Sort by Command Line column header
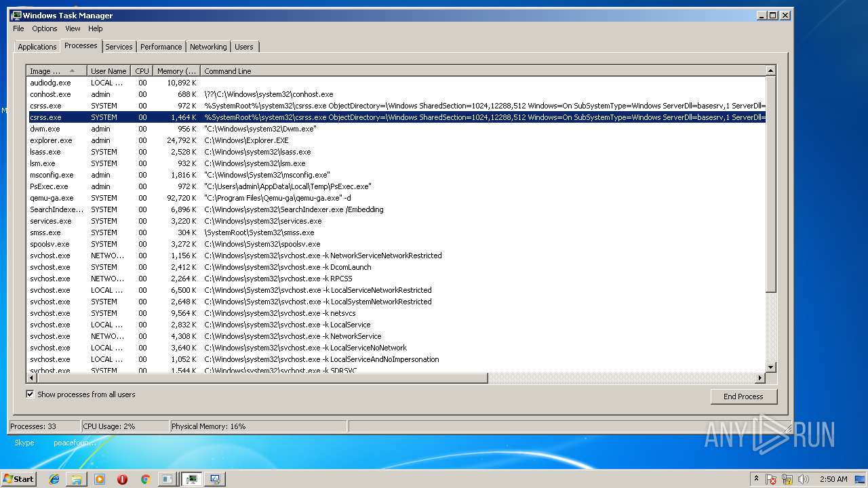Viewport: 868px width, 488px height. pos(483,71)
